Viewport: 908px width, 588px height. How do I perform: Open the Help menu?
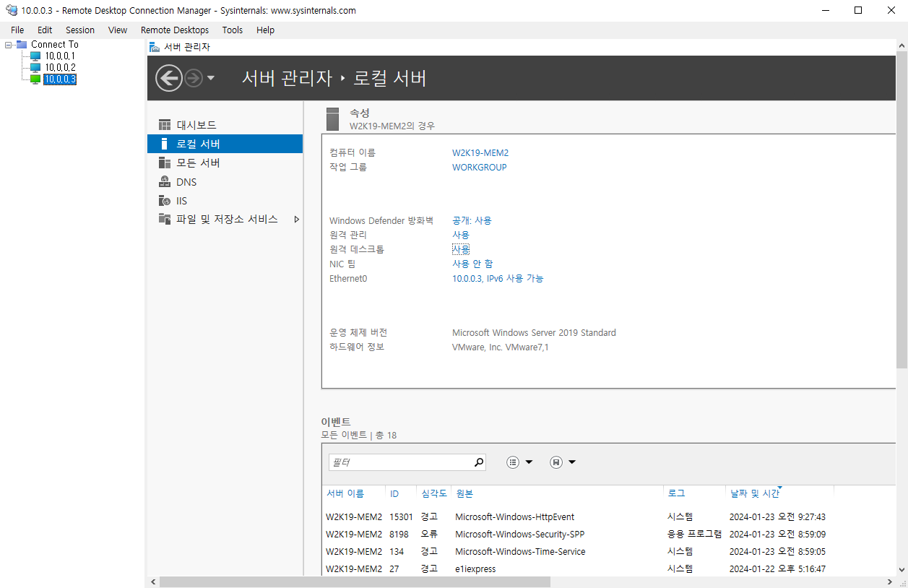(x=266, y=30)
